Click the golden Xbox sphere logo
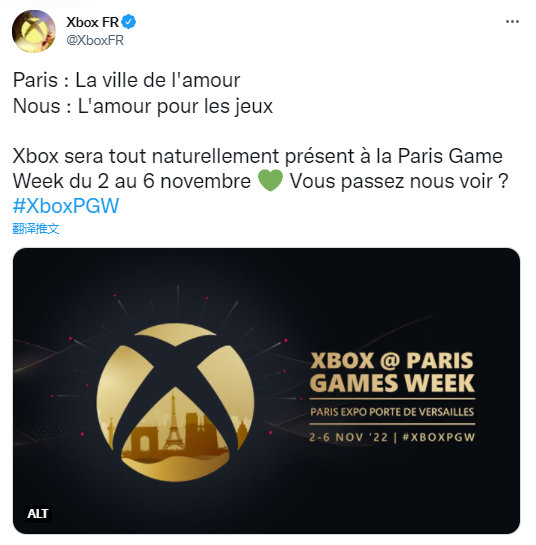 click(x=175, y=402)
